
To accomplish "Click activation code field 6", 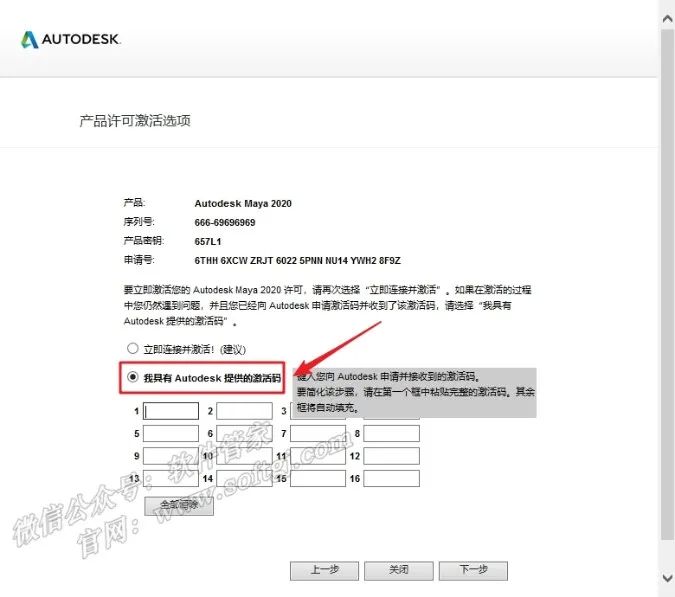I will [x=245, y=433].
